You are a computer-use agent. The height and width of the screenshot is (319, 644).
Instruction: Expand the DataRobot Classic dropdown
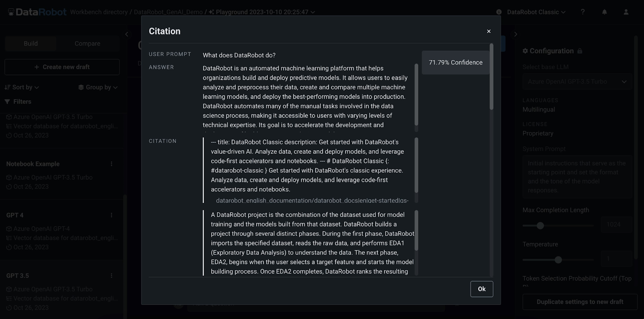point(536,12)
